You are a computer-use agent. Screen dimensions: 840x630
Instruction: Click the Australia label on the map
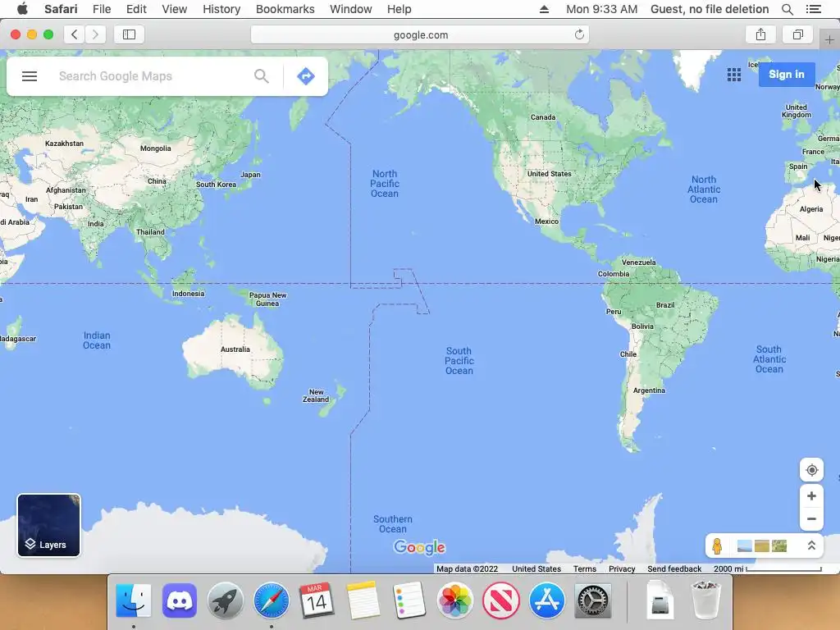tap(235, 349)
